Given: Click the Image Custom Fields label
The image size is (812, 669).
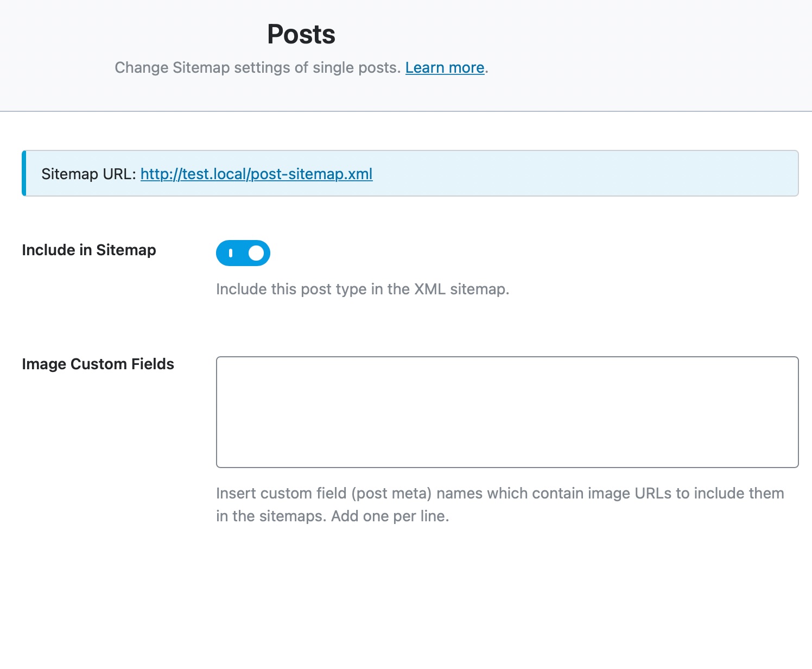Looking at the screenshot, I should [x=98, y=364].
